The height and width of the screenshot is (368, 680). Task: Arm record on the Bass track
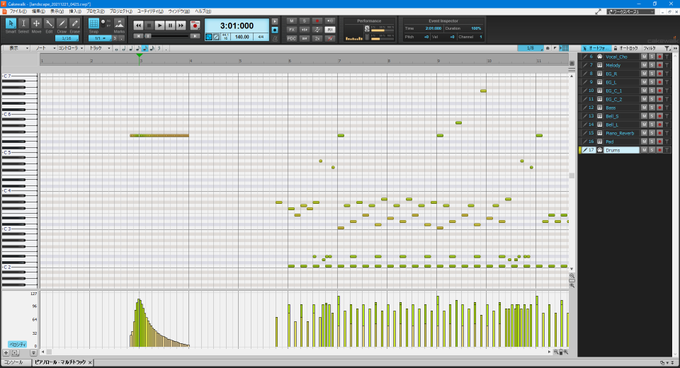pos(660,107)
